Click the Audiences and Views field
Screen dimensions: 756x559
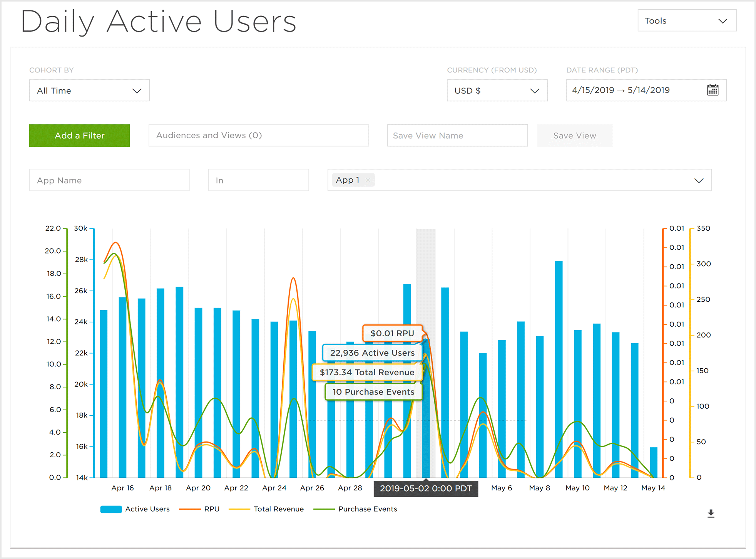pyautogui.click(x=258, y=136)
